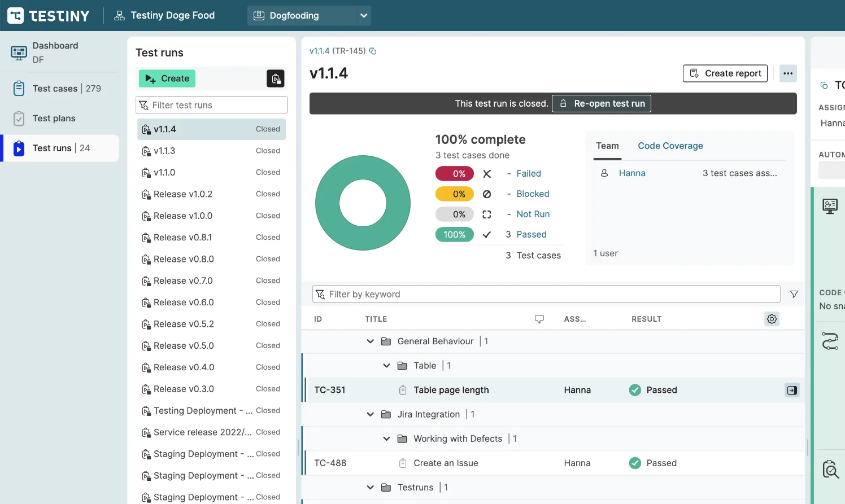
Task: Open Test plans in the sidebar
Action: pos(54,119)
